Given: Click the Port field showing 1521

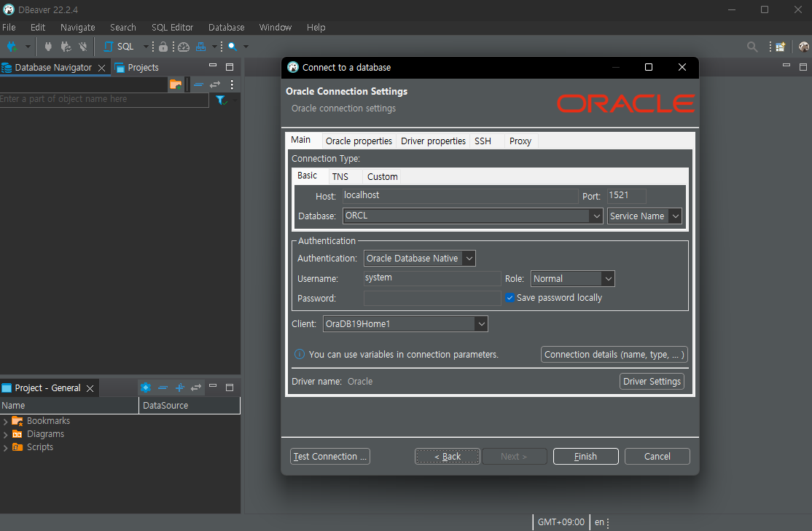Looking at the screenshot, I should pyautogui.click(x=626, y=196).
